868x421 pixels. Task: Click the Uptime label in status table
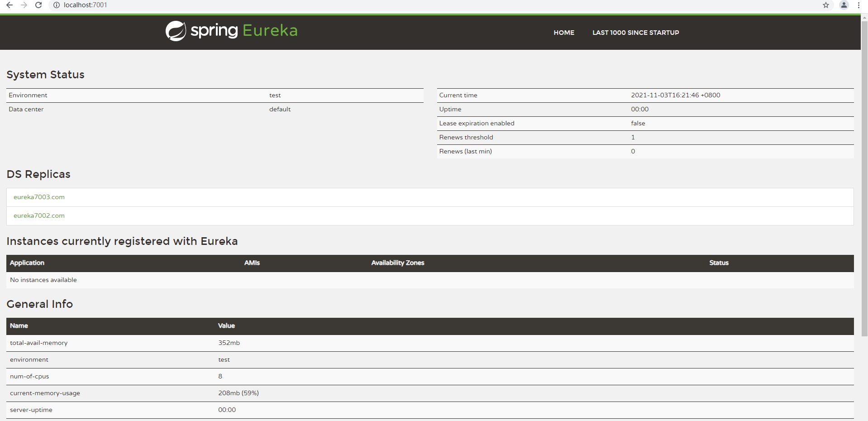450,109
